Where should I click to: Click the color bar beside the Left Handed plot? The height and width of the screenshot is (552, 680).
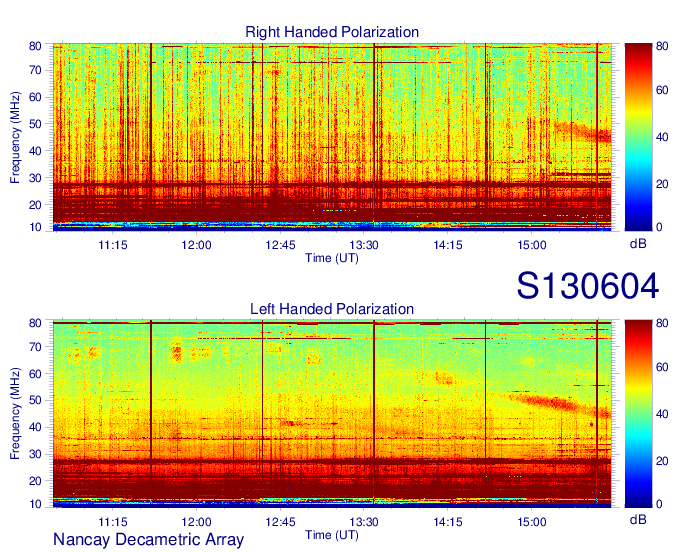coord(638,414)
